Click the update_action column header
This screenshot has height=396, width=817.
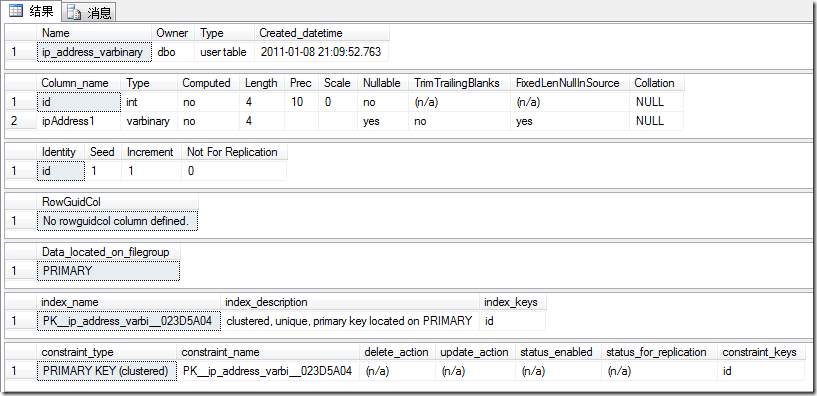(475, 352)
